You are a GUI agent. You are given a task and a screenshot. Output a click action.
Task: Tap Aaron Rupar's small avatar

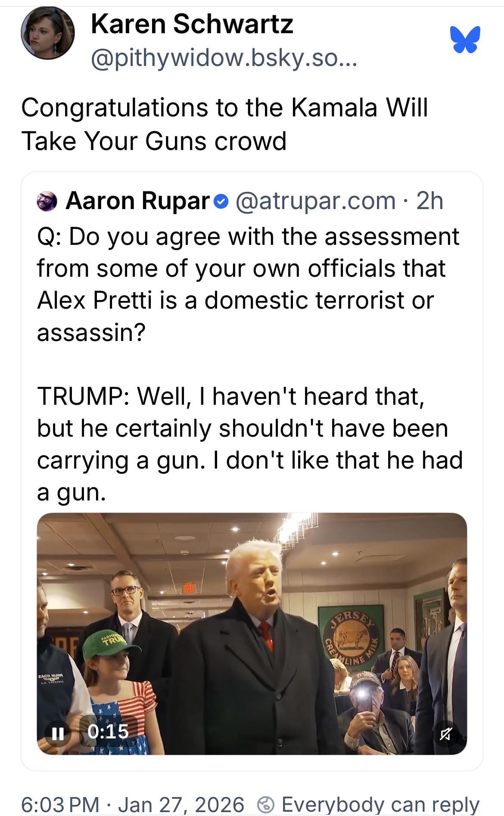(47, 201)
